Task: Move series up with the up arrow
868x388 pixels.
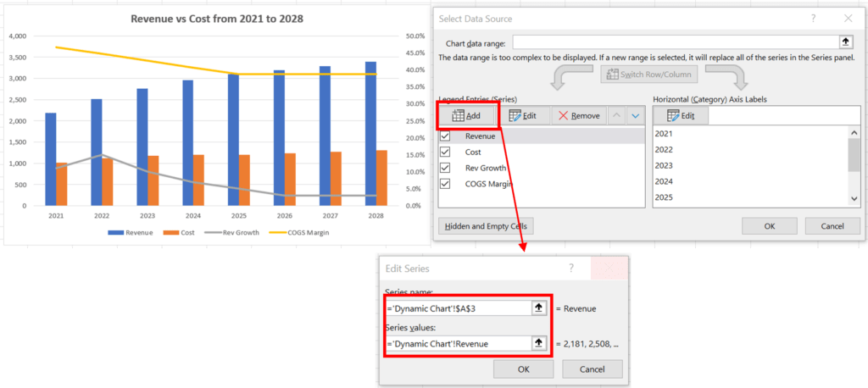Action: 616,116
